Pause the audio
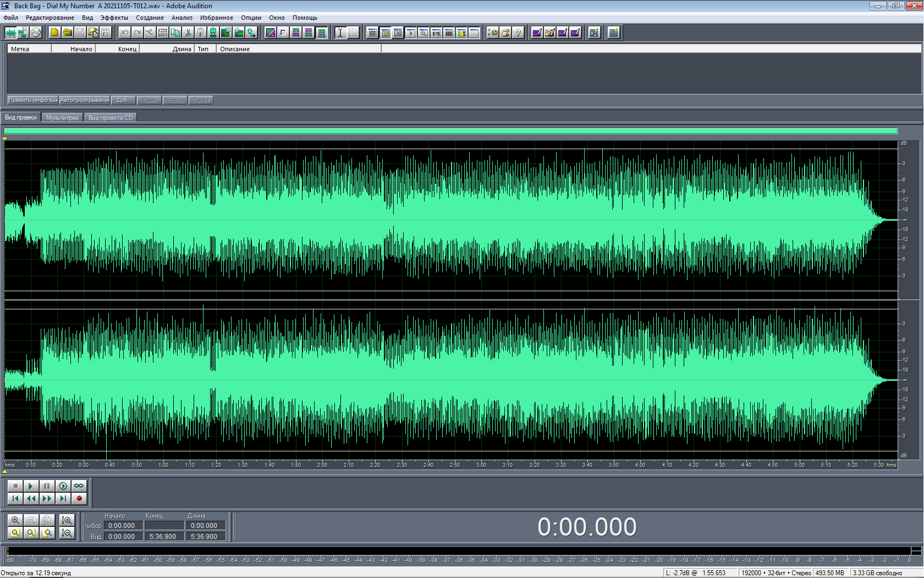The image size is (924, 578). pyautogui.click(x=47, y=486)
